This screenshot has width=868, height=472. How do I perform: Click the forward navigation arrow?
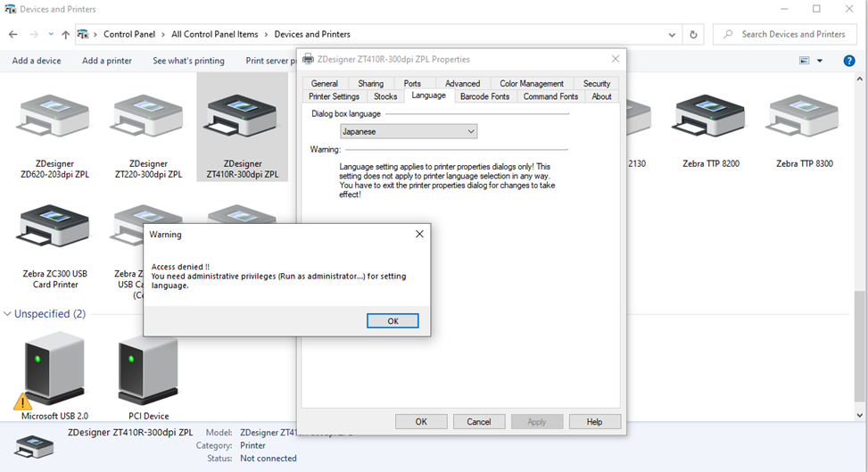point(34,34)
